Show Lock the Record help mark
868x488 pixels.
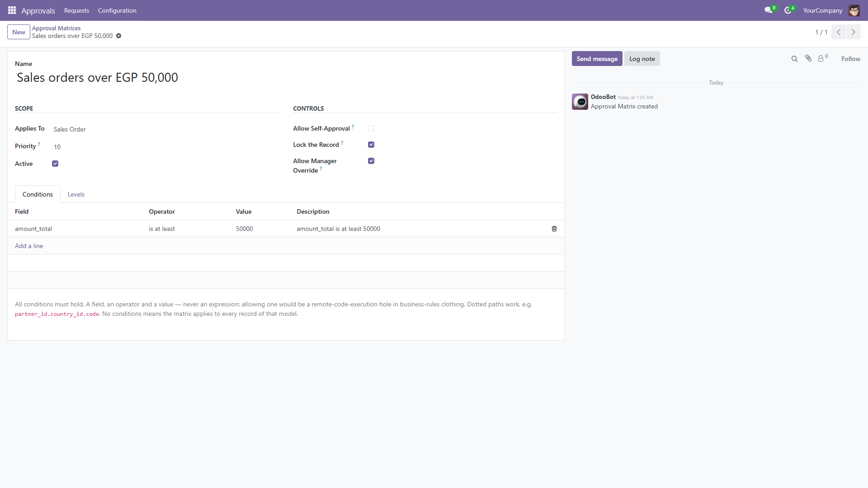[x=342, y=143]
